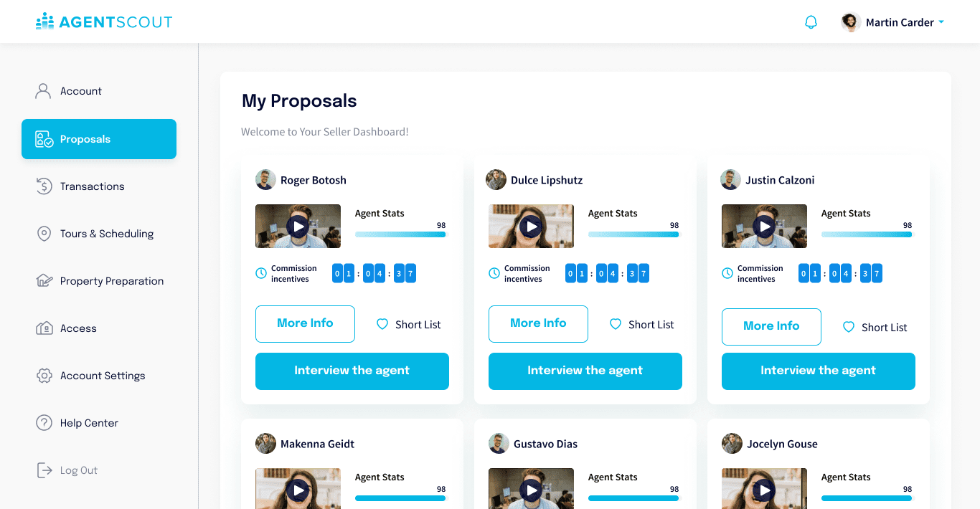This screenshot has height=509, width=980.
Task: Click the Account Settings gear icon
Action: (x=44, y=376)
